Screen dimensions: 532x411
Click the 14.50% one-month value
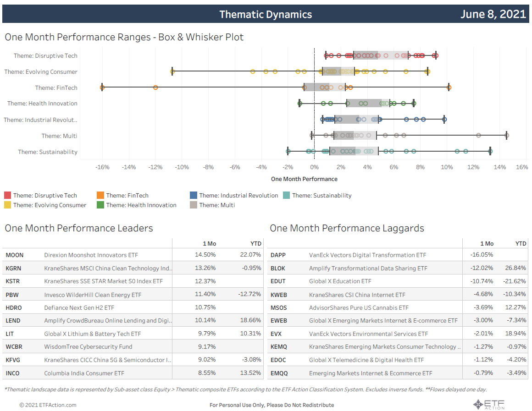(x=205, y=255)
